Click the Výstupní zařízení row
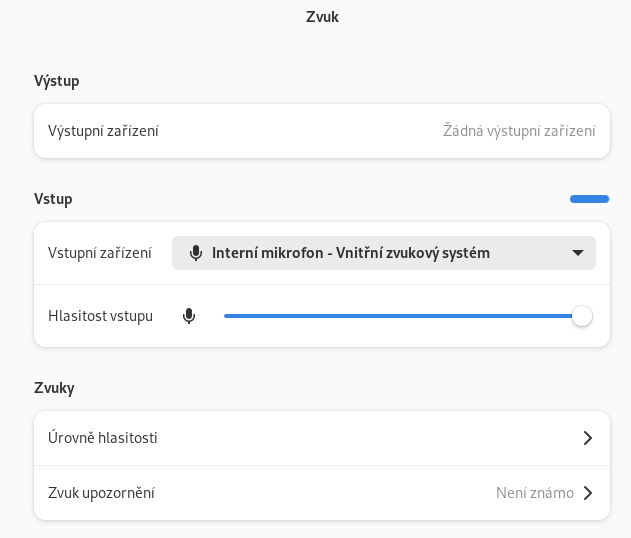The width and height of the screenshot is (631, 538). click(322, 131)
